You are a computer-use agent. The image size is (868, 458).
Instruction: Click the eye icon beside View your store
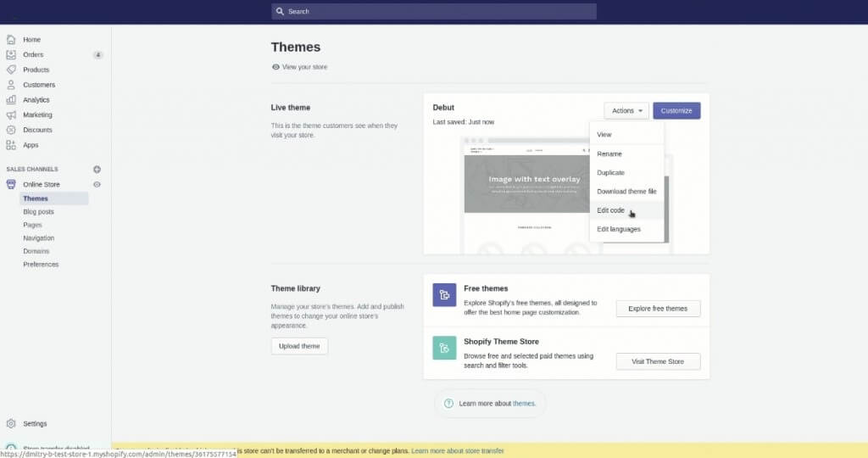(x=275, y=66)
